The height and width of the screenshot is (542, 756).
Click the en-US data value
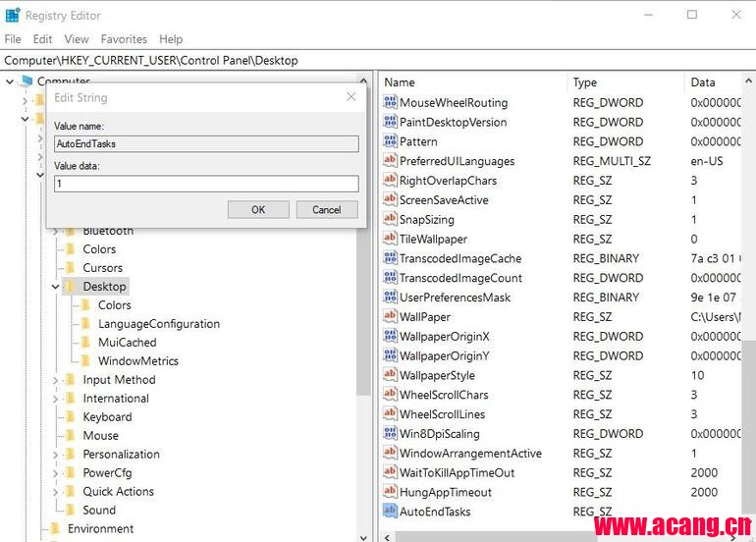(706, 161)
